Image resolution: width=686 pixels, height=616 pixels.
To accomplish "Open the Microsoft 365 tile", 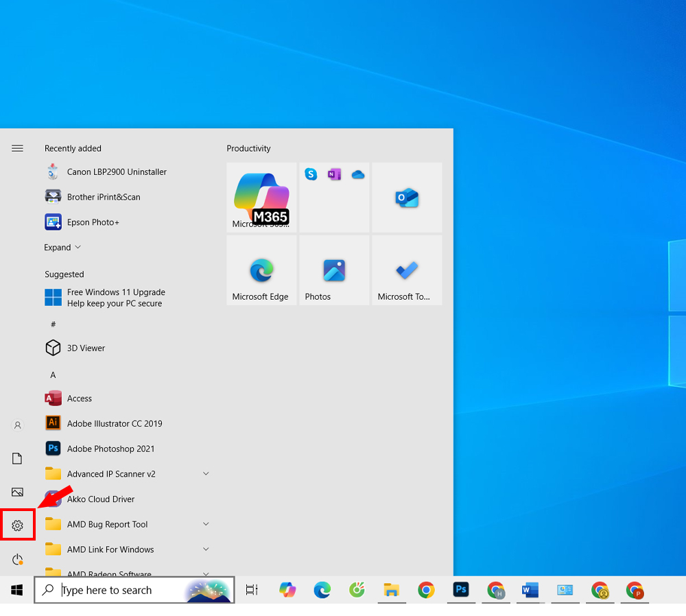I will point(261,198).
